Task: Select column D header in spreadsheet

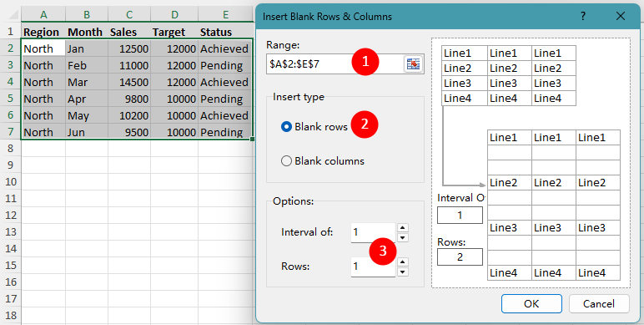Action: click(x=174, y=14)
